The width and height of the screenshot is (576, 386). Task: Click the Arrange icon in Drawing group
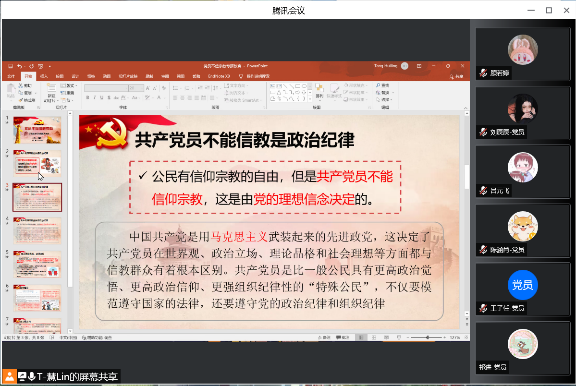pyautogui.click(x=319, y=91)
